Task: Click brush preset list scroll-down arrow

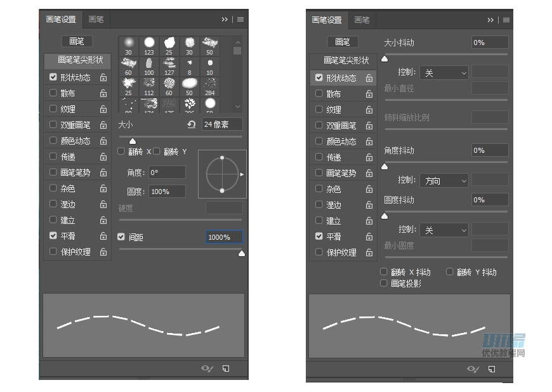Action: (x=238, y=107)
